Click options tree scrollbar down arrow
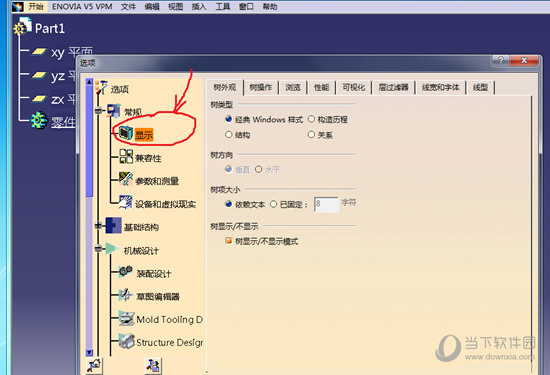The height and width of the screenshot is (375, 550). [89, 353]
